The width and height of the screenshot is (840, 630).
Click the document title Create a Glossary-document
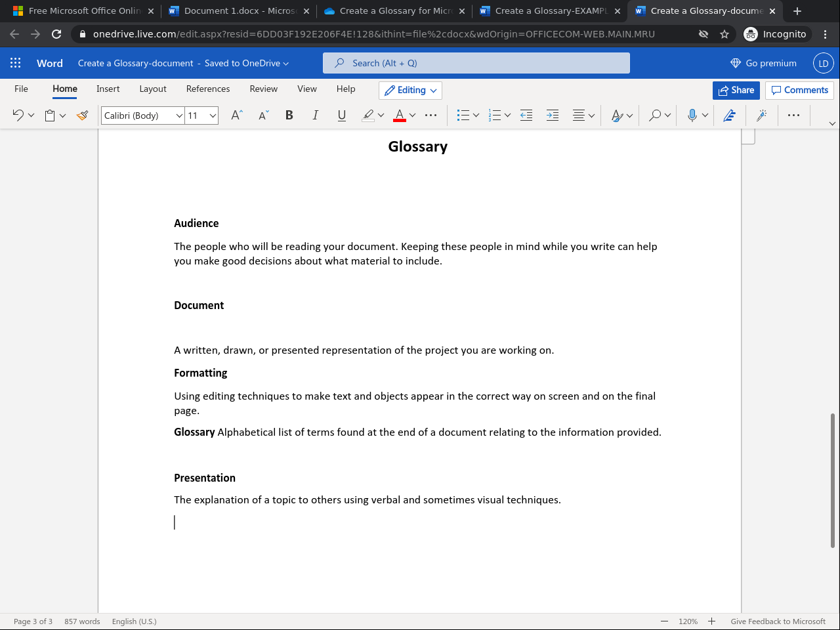[136, 63]
